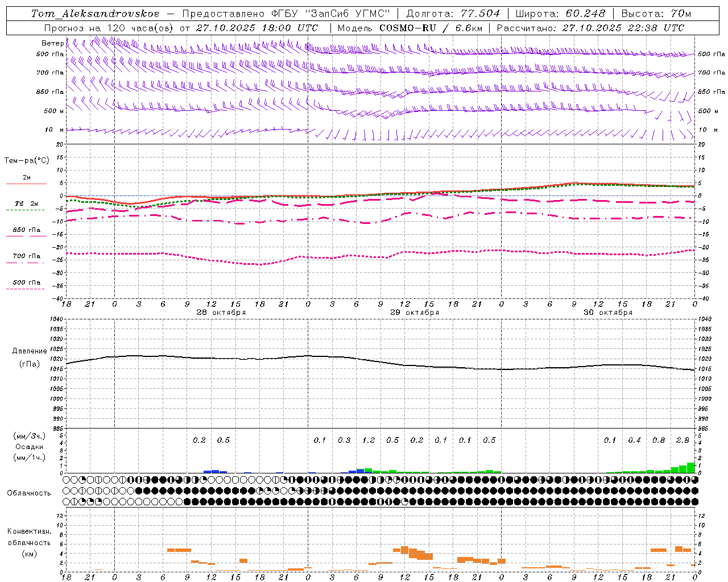Click the tallest green precipitation bar at chart end

(x=691, y=467)
